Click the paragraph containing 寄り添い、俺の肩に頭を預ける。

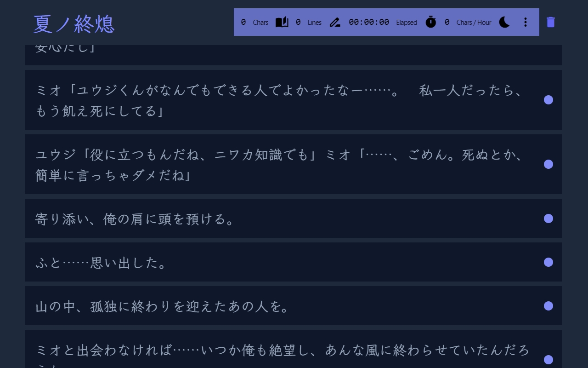[x=184, y=219]
